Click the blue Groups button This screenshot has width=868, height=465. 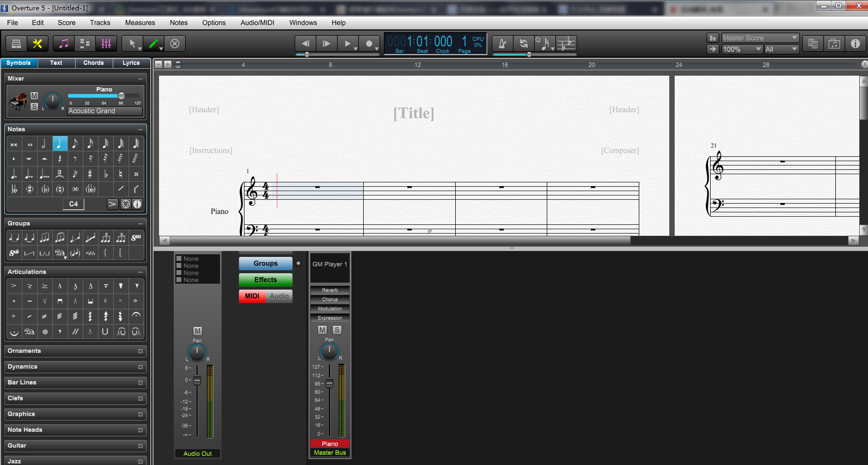tap(266, 264)
